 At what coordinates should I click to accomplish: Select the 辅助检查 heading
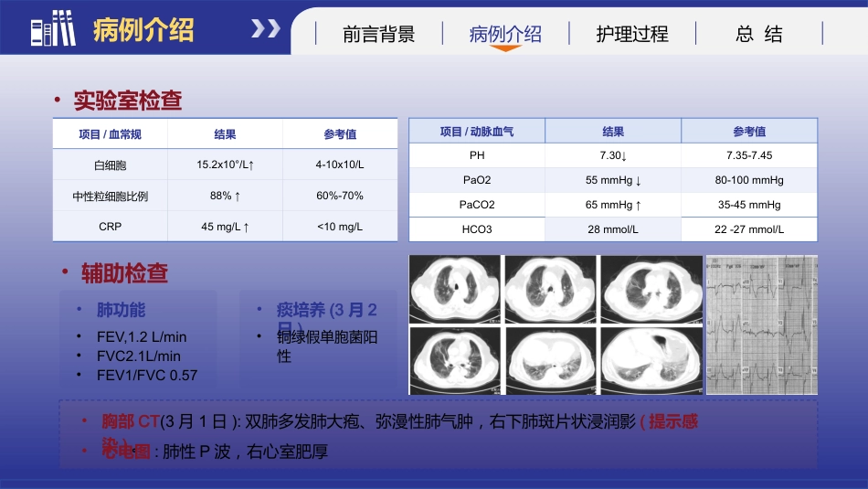pyautogui.click(x=124, y=273)
